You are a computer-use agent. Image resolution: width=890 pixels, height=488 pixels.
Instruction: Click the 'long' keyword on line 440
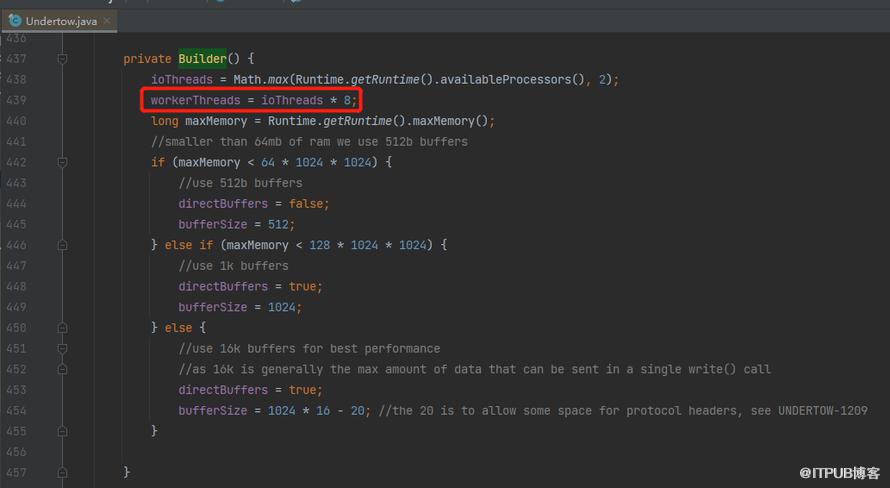click(165, 121)
